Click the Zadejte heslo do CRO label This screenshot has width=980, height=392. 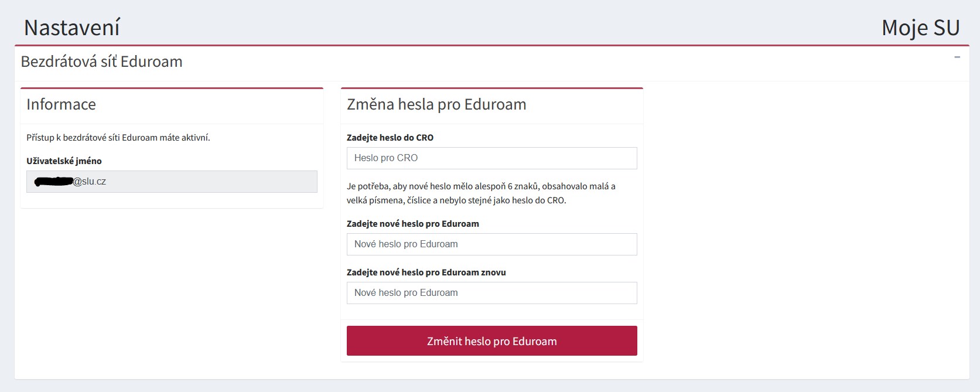[390, 138]
